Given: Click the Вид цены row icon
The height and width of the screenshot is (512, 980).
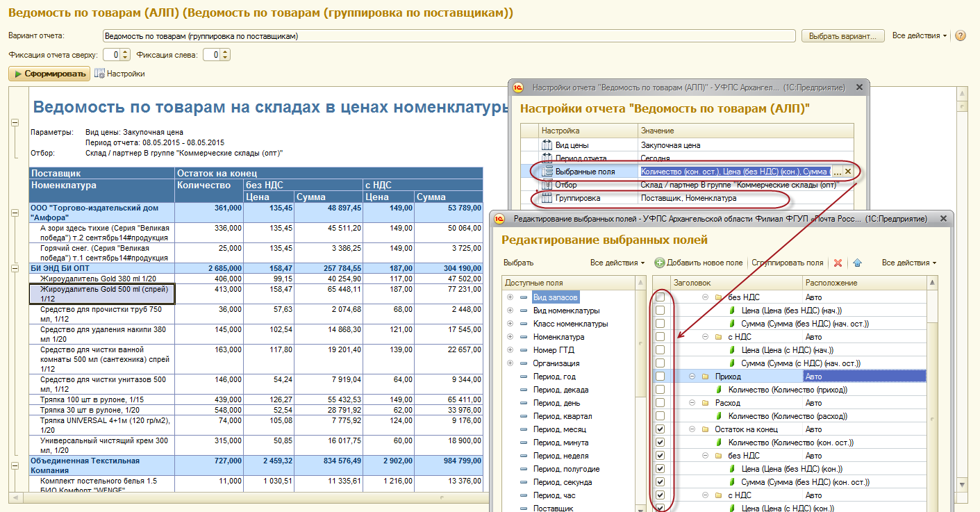Looking at the screenshot, I should [x=547, y=145].
